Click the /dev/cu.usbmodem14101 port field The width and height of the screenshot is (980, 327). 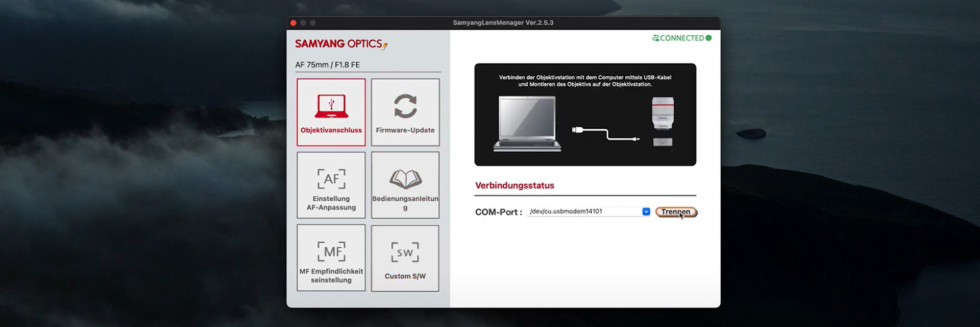click(x=584, y=212)
